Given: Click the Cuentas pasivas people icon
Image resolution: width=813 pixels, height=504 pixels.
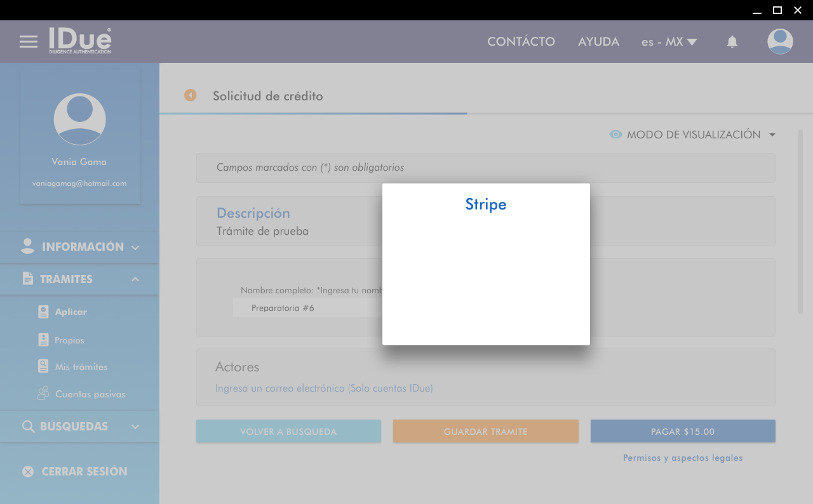Looking at the screenshot, I should pyautogui.click(x=43, y=394).
